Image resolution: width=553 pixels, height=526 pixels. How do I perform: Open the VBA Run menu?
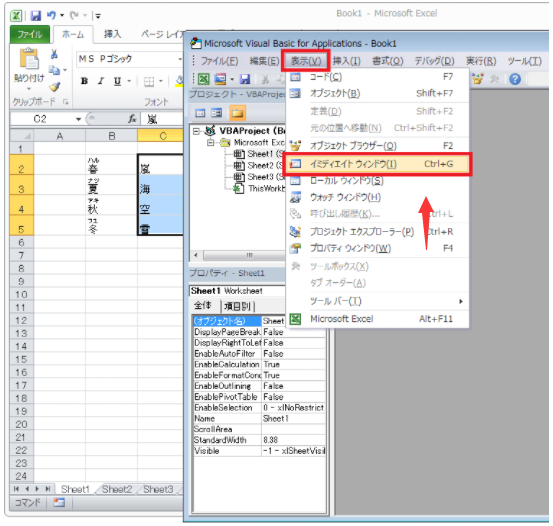click(x=481, y=61)
